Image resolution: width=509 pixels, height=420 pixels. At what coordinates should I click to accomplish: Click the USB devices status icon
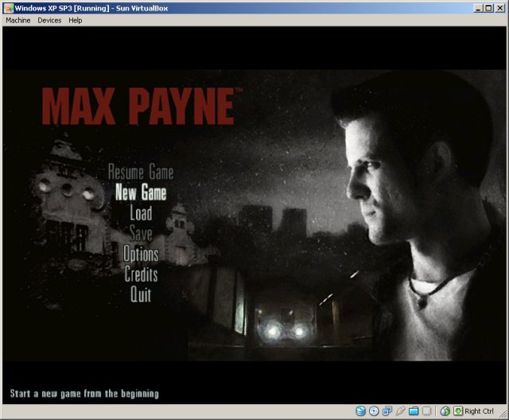(x=400, y=411)
